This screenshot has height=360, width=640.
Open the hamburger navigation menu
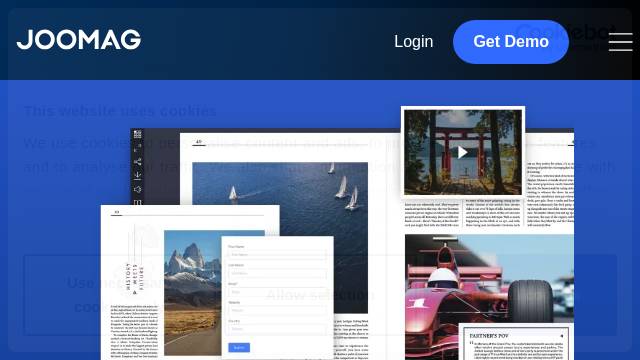pos(620,42)
